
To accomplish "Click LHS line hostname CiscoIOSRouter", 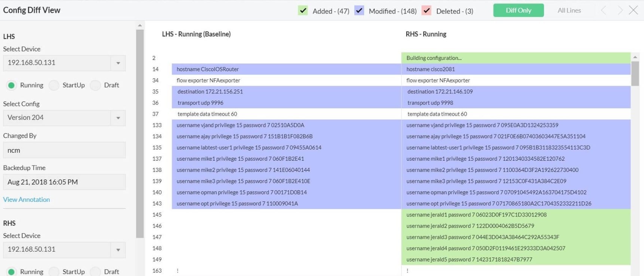I will click(x=287, y=69).
